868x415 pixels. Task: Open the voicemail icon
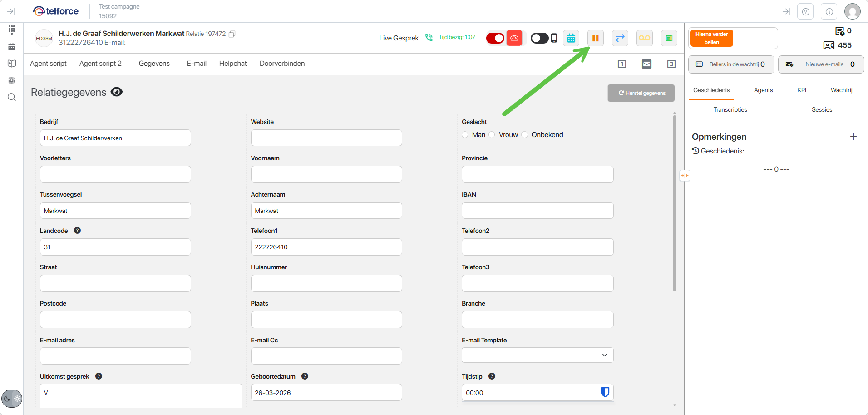[x=644, y=38]
